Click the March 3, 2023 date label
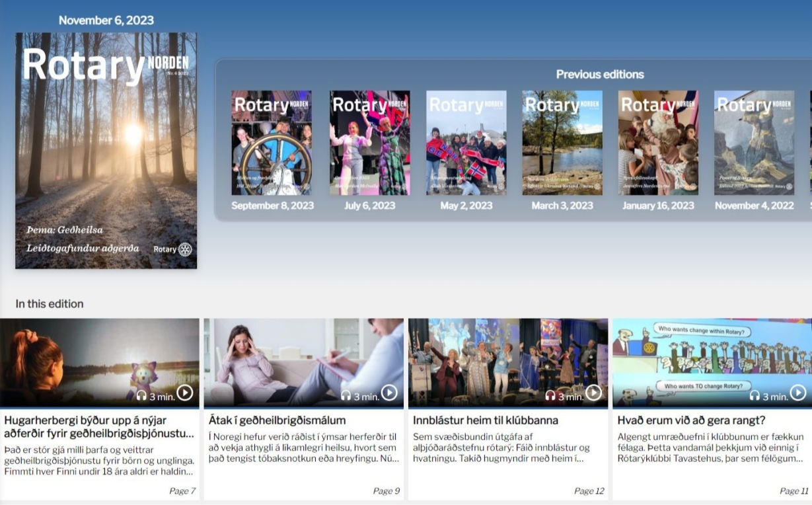812x505 pixels. click(562, 206)
